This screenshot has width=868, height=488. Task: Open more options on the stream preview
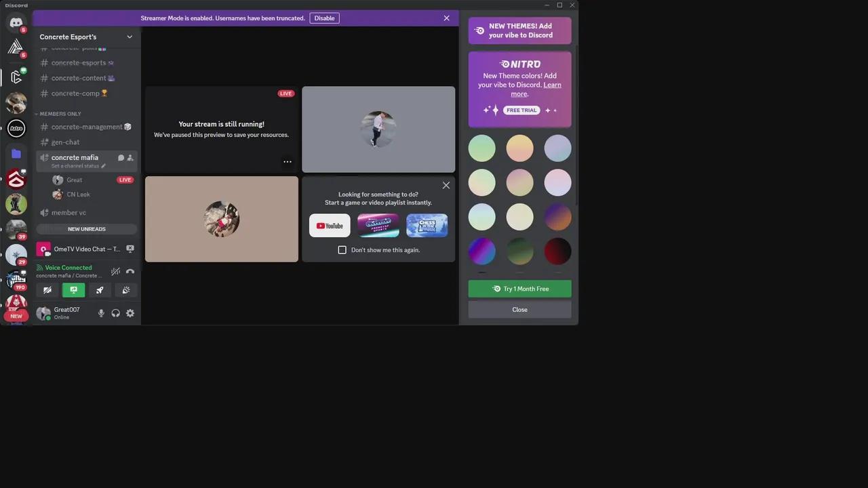(288, 162)
